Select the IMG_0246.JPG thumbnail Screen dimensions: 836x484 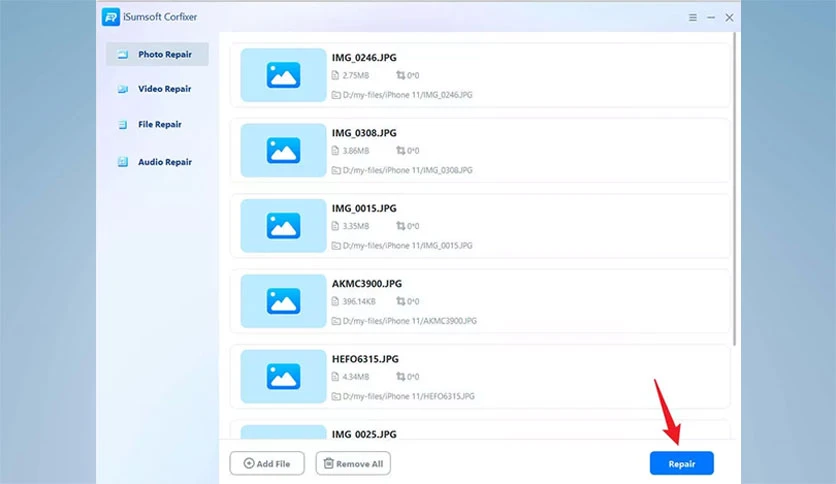tap(283, 75)
